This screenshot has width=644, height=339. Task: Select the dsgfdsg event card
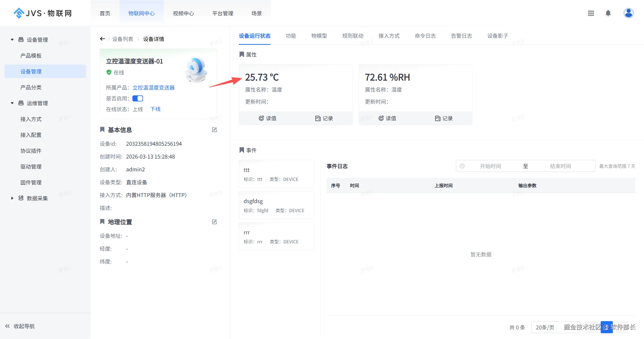pyautogui.click(x=276, y=205)
